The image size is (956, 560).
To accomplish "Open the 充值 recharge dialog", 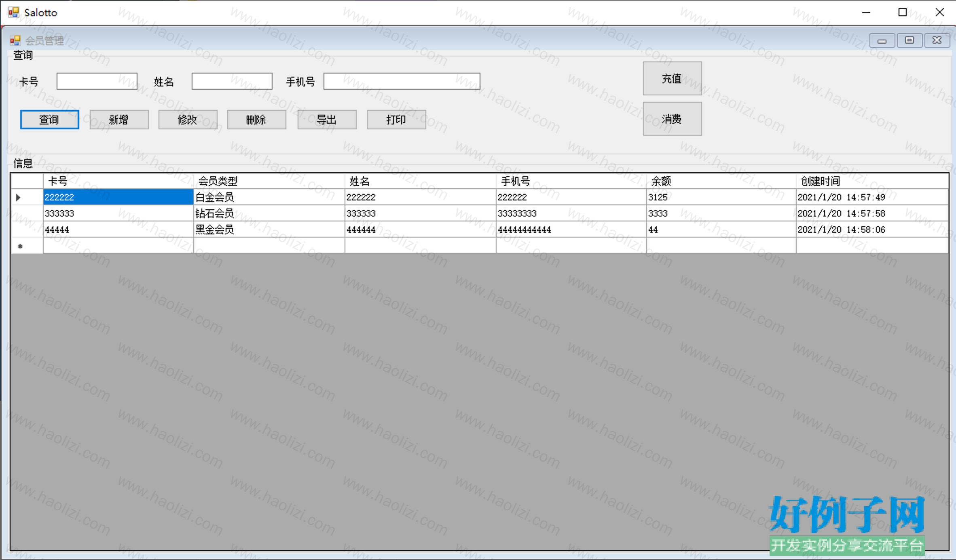I will (x=672, y=78).
